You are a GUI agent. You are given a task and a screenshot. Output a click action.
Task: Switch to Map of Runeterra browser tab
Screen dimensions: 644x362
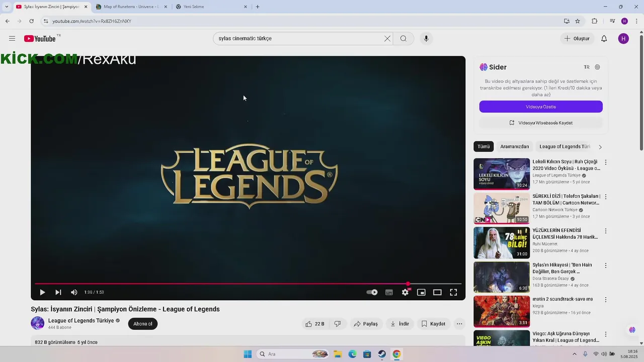pyautogui.click(x=132, y=7)
